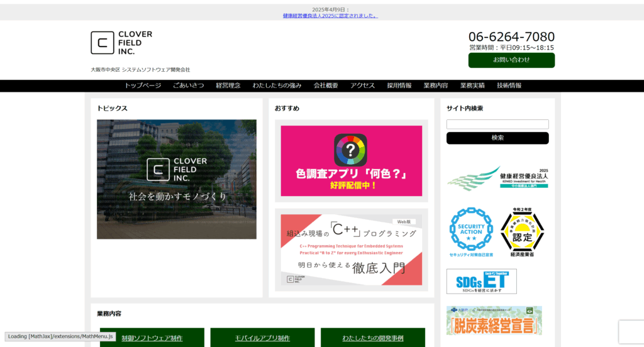Click the おすすめ section heading
This screenshot has width=644, height=347.
point(287,108)
